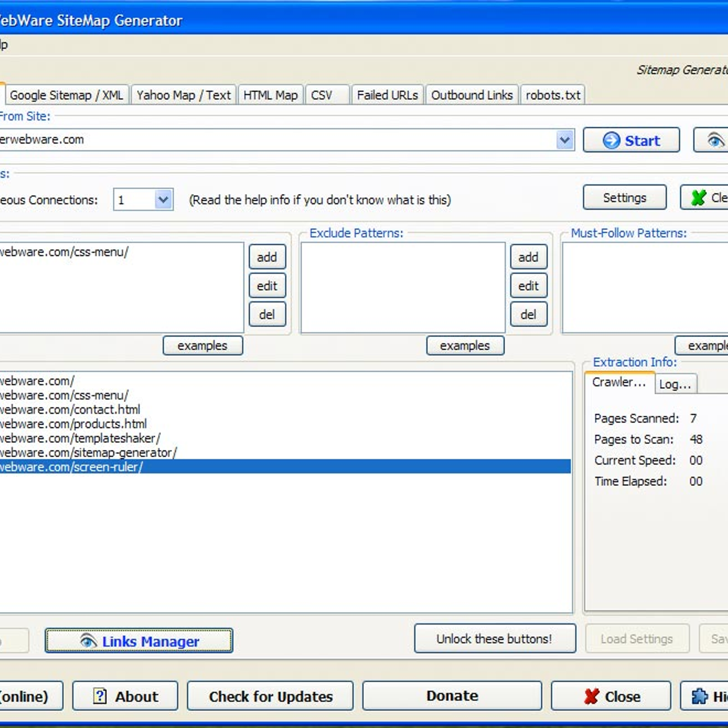728x728 pixels.
Task: Select the webware.com/css-menu/ row in results
Action: coord(285,395)
